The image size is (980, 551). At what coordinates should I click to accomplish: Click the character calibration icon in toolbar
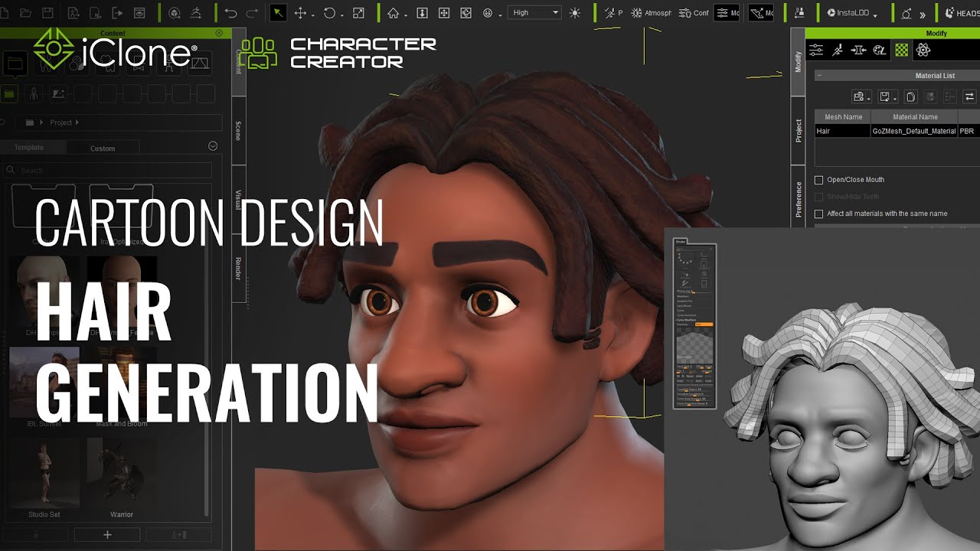tap(799, 13)
